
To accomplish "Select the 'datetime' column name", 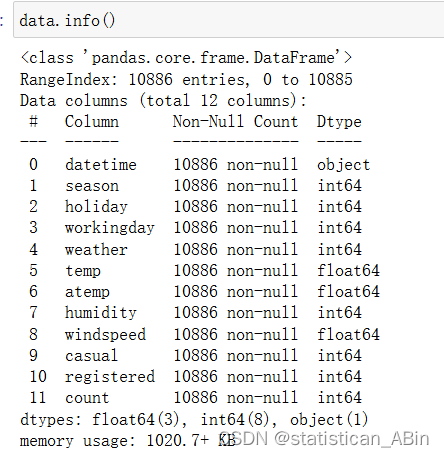I will tap(101, 165).
